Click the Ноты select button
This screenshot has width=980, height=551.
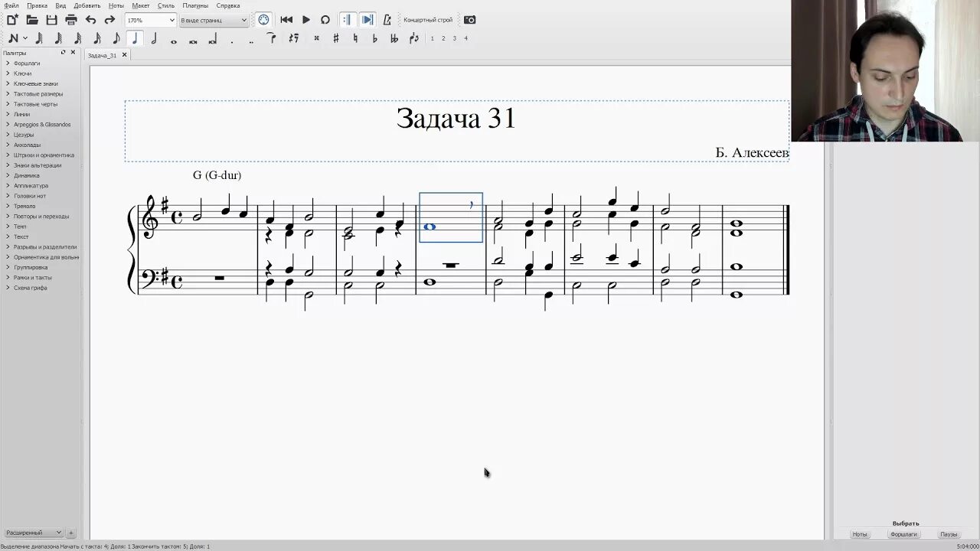pos(860,534)
